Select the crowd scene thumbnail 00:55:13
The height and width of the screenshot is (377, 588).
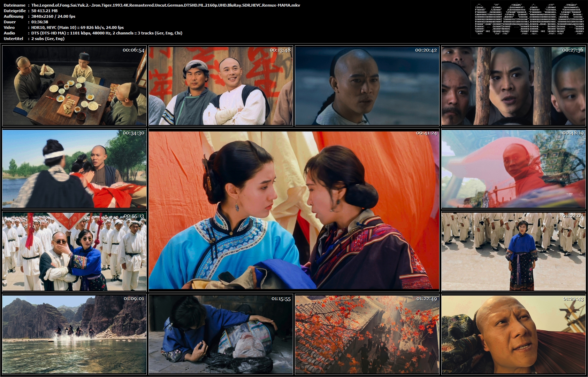74,251
